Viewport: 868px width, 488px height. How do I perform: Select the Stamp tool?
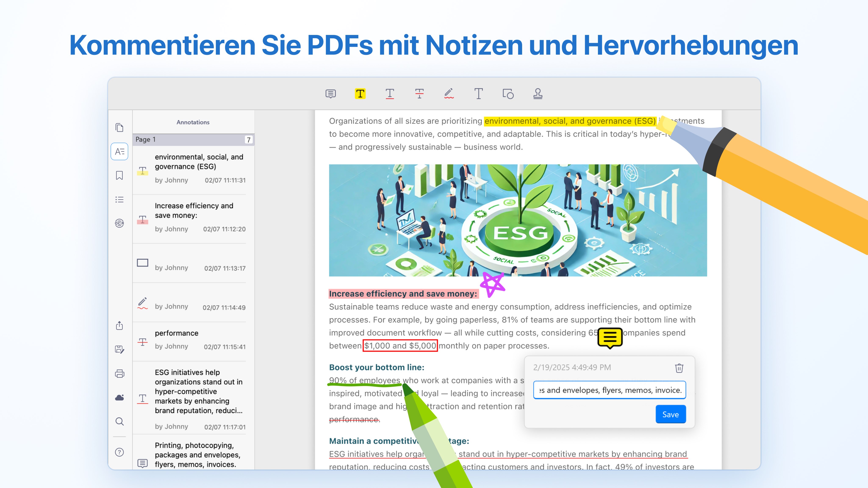[538, 94]
